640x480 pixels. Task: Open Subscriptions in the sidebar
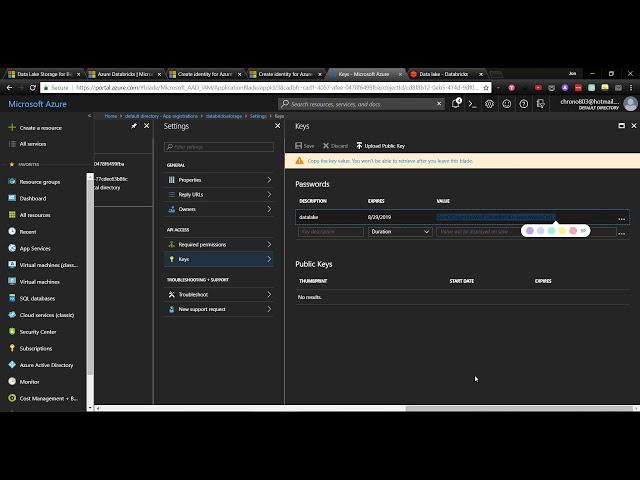[36, 349]
